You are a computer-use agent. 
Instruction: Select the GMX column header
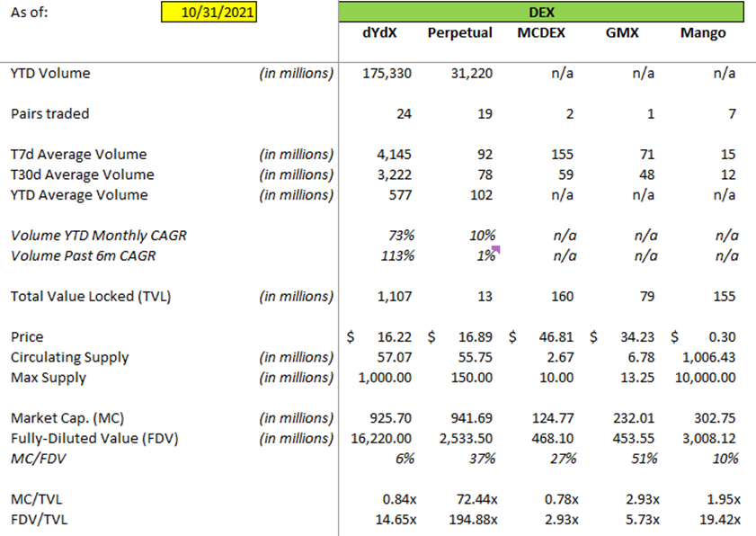[x=622, y=32]
